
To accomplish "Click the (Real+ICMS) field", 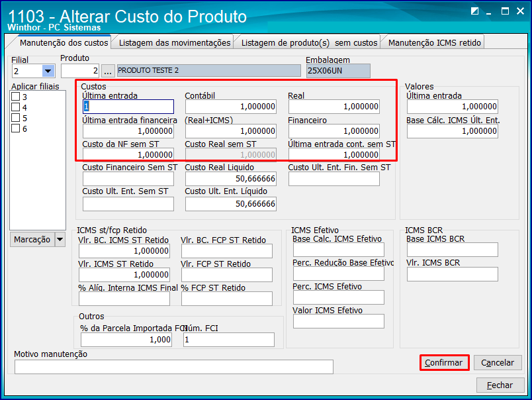I will pos(231,131).
